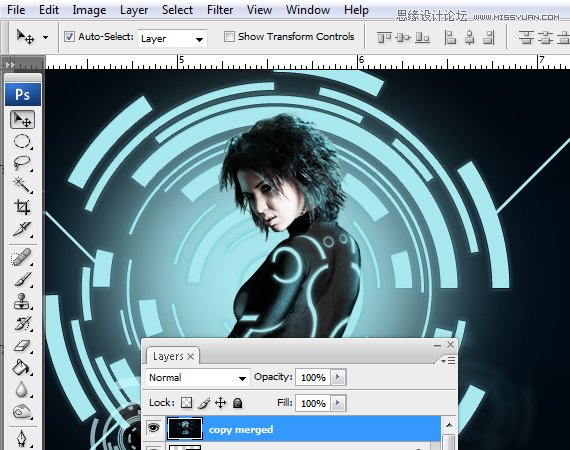Select the Move tool in toolbox
Screen dimensions: 570x450
pos(23,120)
